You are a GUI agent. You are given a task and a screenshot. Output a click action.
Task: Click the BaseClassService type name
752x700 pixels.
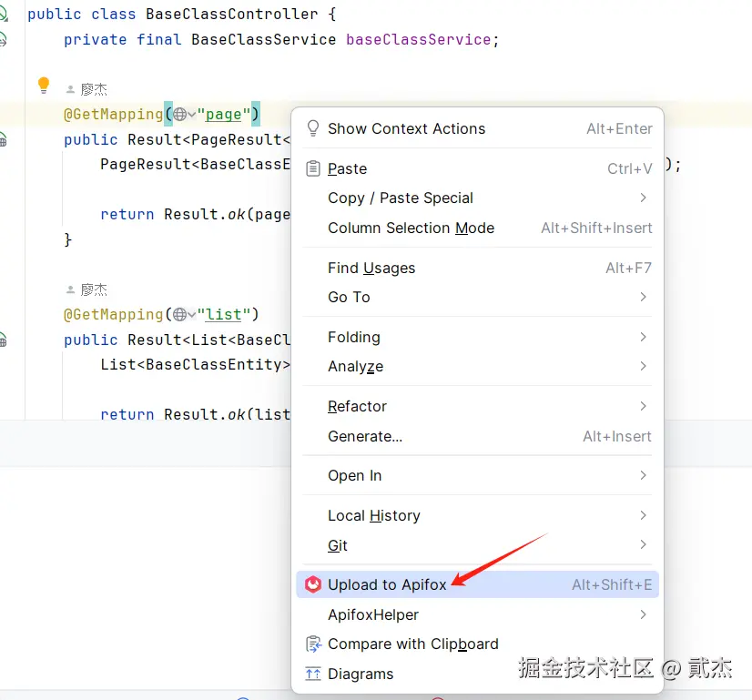(263, 39)
